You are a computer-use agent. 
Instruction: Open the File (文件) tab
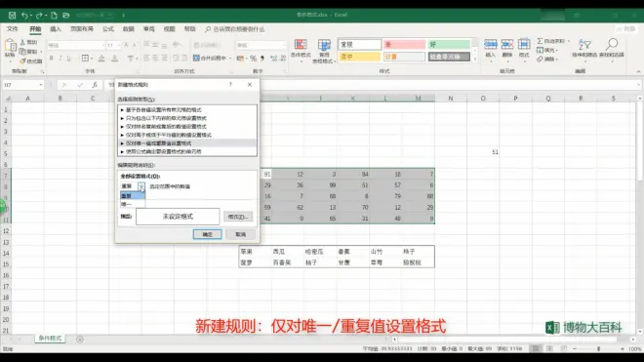click(x=13, y=29)
